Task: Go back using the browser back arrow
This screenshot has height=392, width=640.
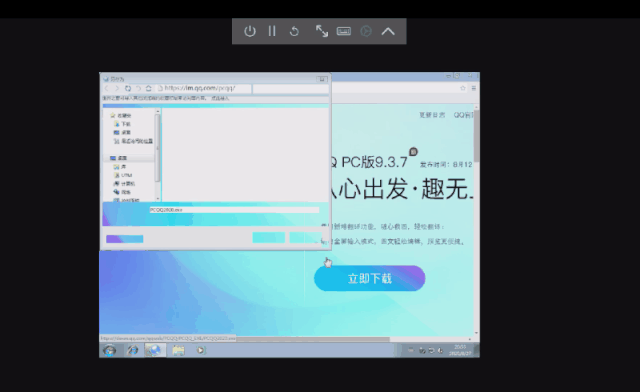Action: 107,88
